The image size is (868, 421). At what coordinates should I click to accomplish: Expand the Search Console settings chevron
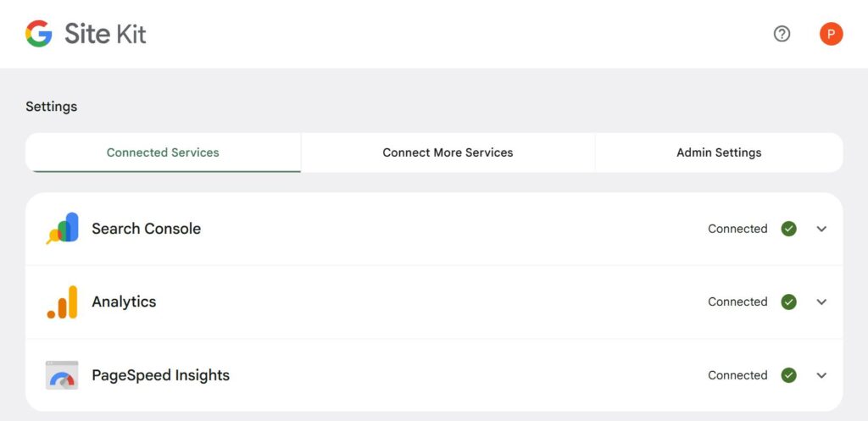pos(821,229)
